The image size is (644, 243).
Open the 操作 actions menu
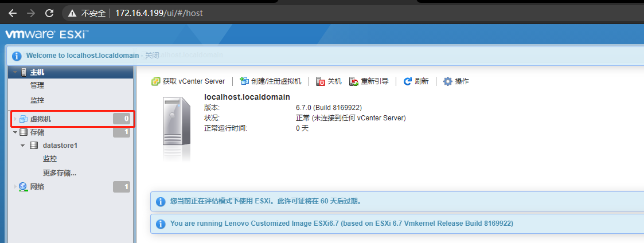(456, 81)
